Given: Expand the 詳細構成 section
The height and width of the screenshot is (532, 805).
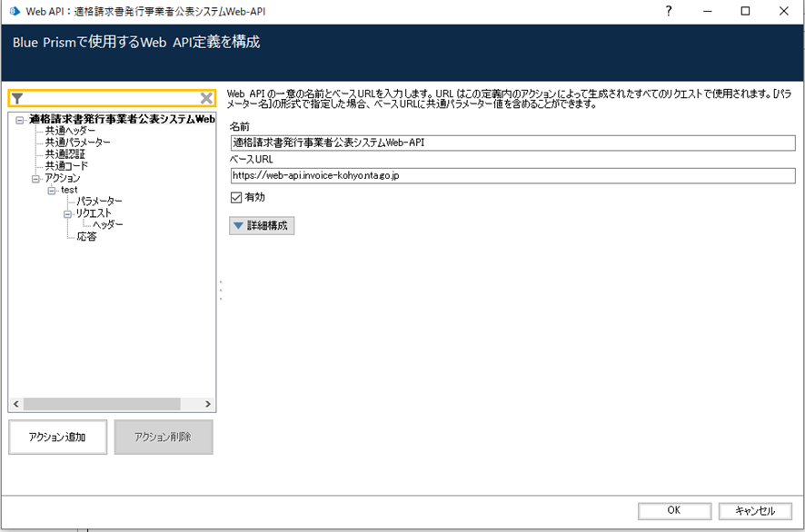Looking at the screenshot, I should [x=262, y=226].
